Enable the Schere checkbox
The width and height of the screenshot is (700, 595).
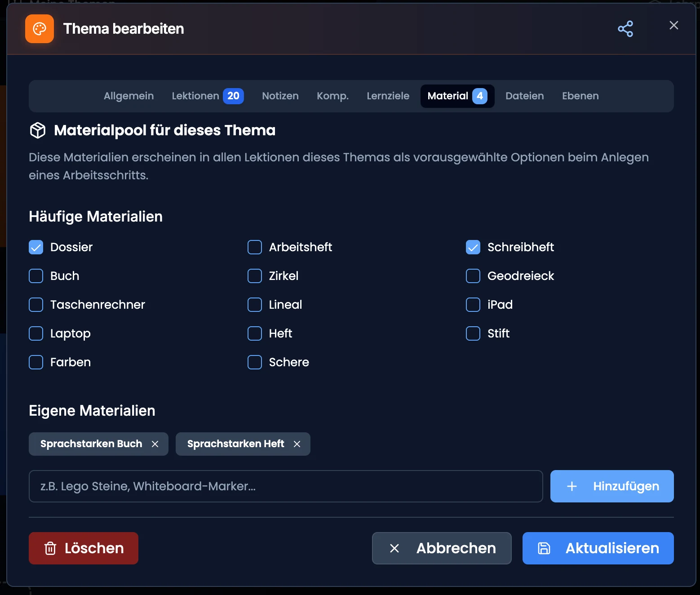255,362
